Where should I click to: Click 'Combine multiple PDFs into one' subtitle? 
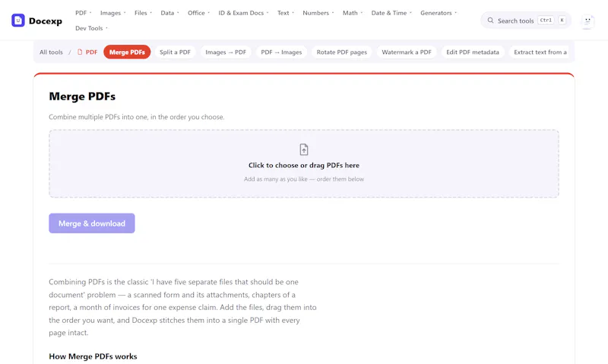[137, 117]
